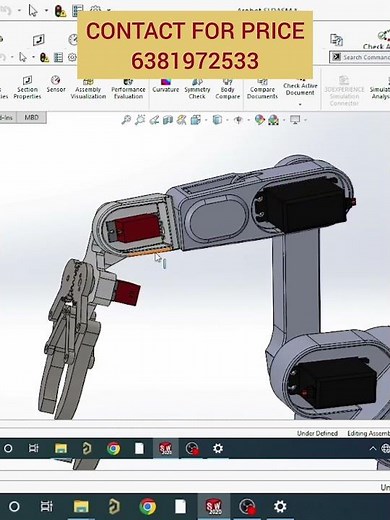Expand Select dropdown in topmost toolbar row
Image resolution: width=390 pixels, height=520 pixels.
point(46,11)
